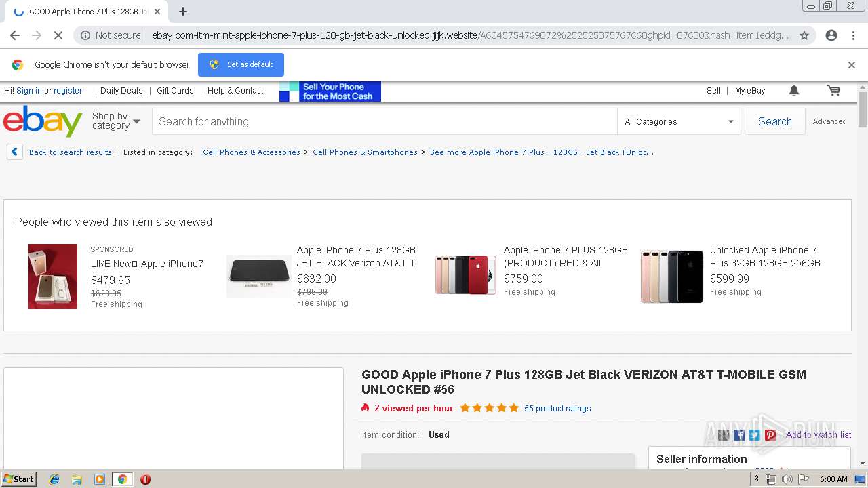Open the Unlocked Apple iPhone 7 Plus 32GB listing
The image size is (868, 488).
[x=765, y=256]
